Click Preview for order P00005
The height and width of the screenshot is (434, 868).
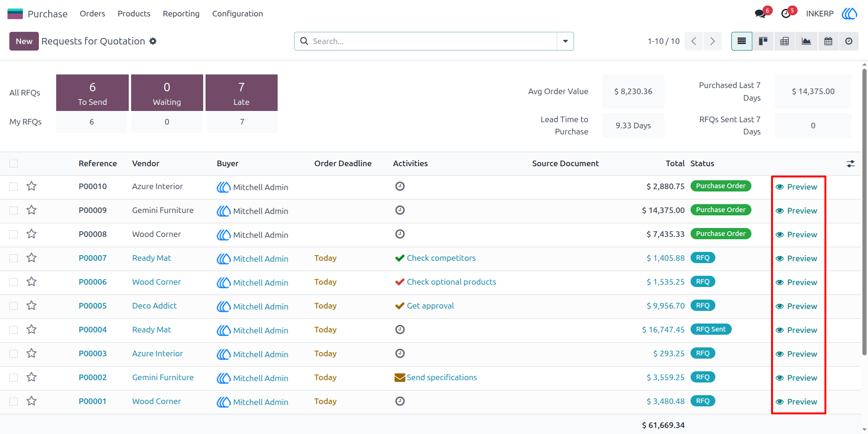[x=796, y=306]
